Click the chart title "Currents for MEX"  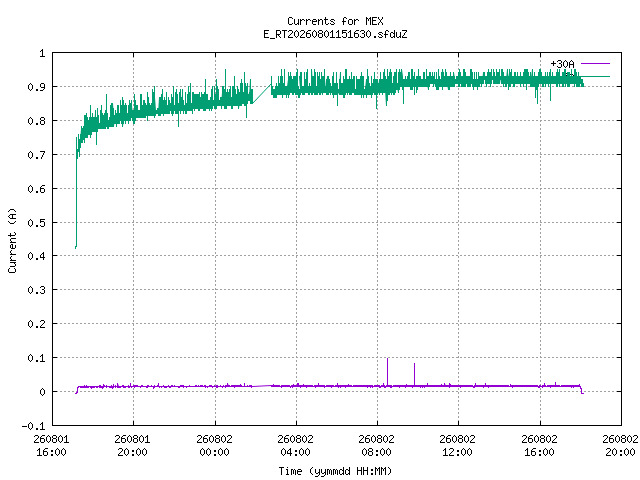tap(335, 21)
